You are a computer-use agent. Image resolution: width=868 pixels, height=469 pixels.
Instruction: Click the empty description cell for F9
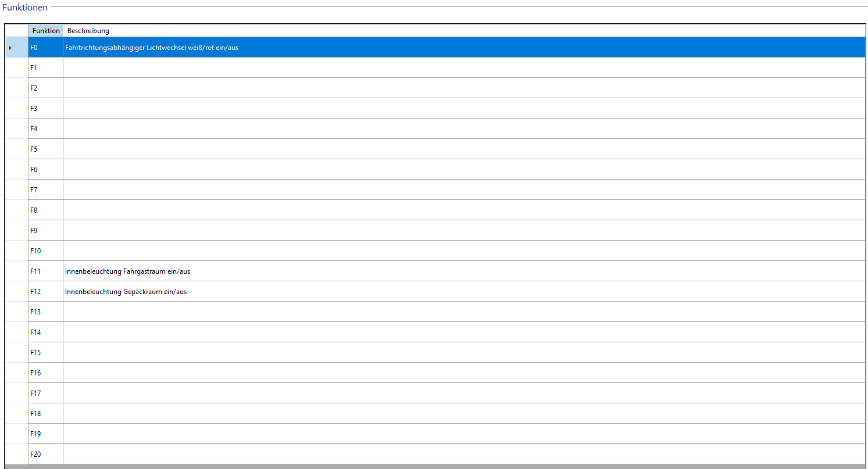pyautogui.click(x=464, y=231)
